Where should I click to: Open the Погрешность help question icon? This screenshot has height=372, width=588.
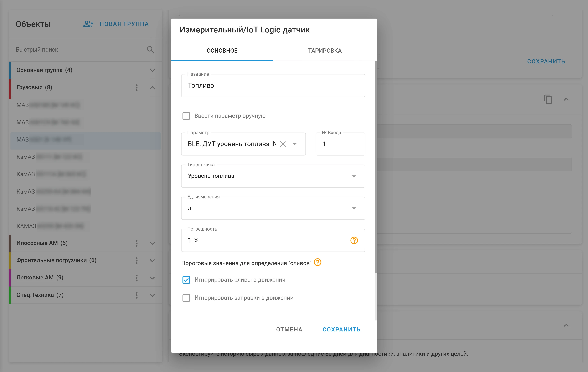pyautogui.click(x=354, y=240)
